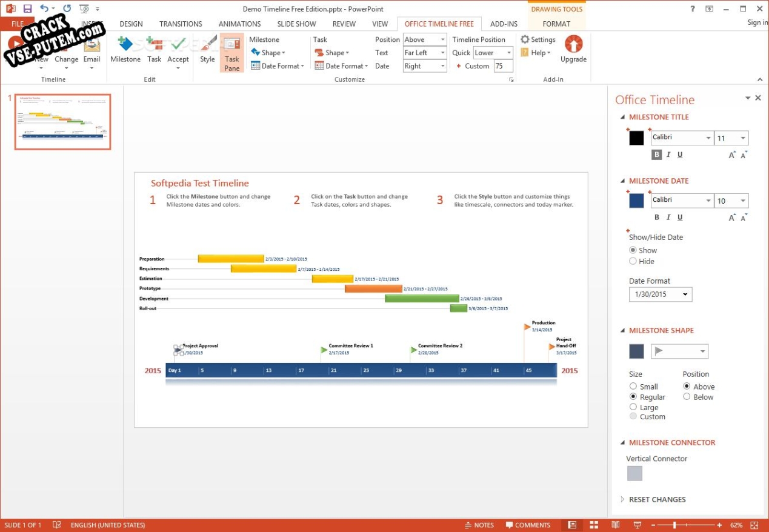This screenshot has width=769, height=532.
Task: Click Sign in at top right
Action: point(757,22)
